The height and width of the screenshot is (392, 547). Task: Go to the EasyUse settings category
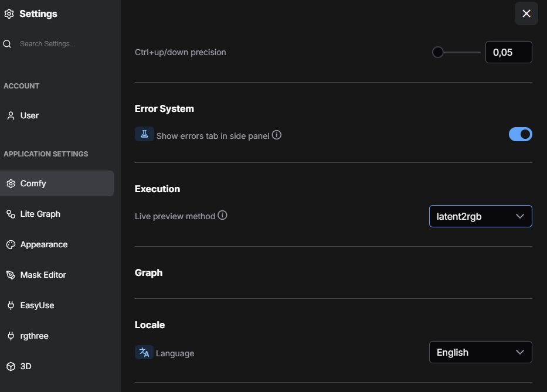tap(57, 305)
